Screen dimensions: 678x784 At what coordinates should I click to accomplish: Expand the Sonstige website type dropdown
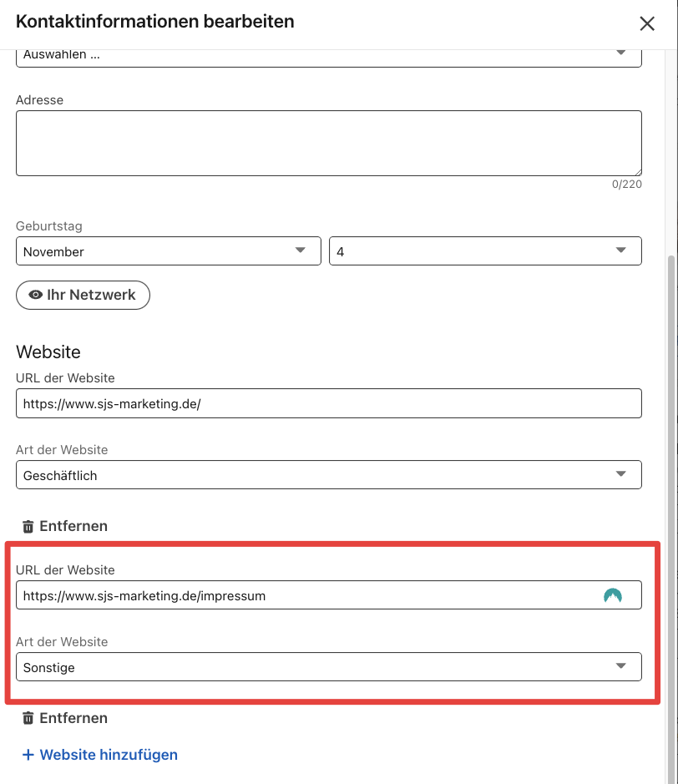pos(328,667)
